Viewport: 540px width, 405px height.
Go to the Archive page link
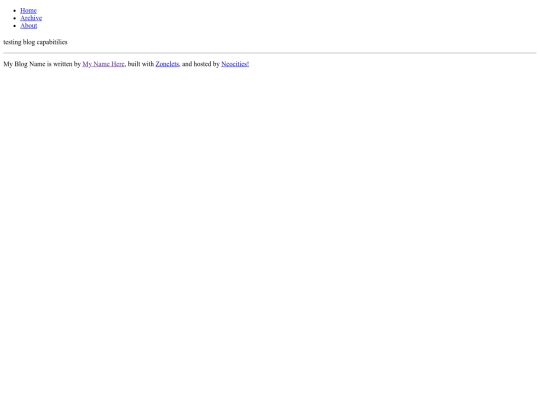(31, 18)
